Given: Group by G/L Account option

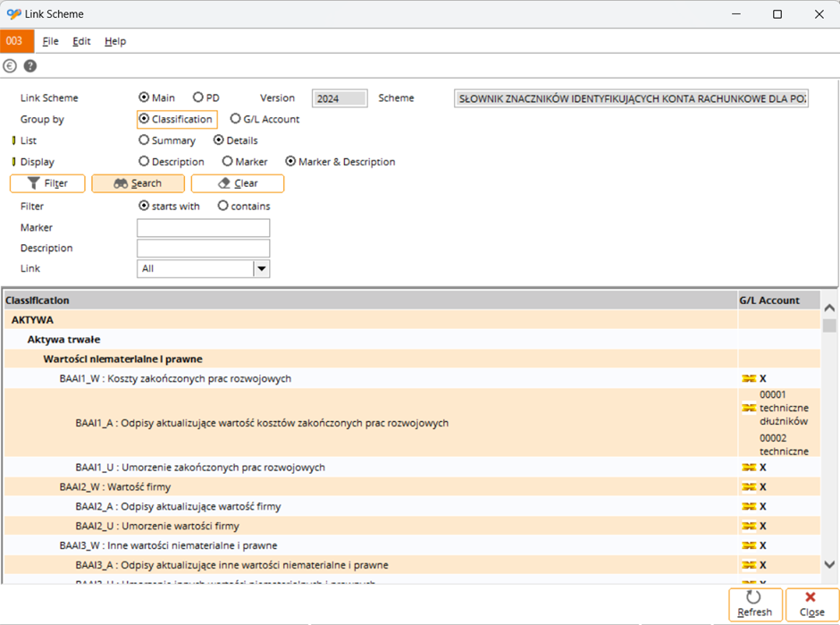Looking at the screenshot, I should (x=236, y=119).
